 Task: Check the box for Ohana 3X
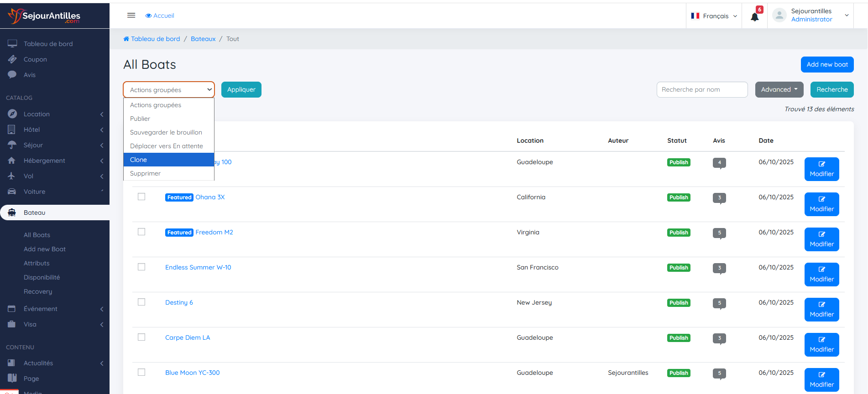pos(141,197)
